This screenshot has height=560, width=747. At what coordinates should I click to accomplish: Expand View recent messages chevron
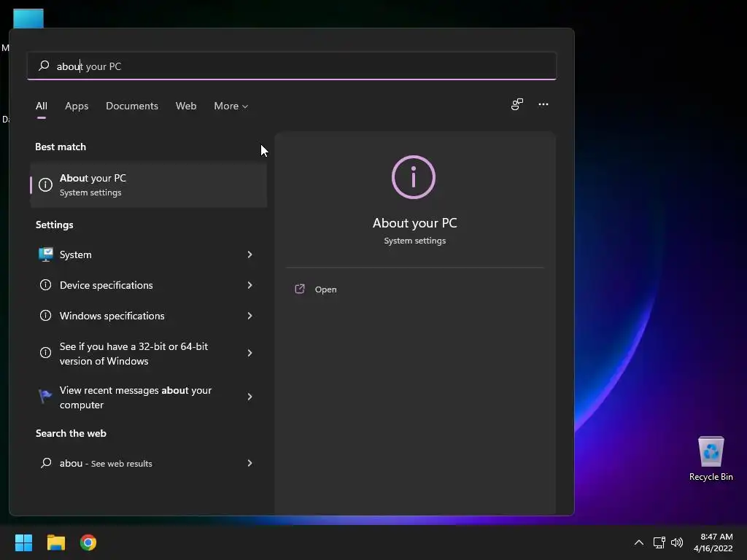tap(249, 397)
